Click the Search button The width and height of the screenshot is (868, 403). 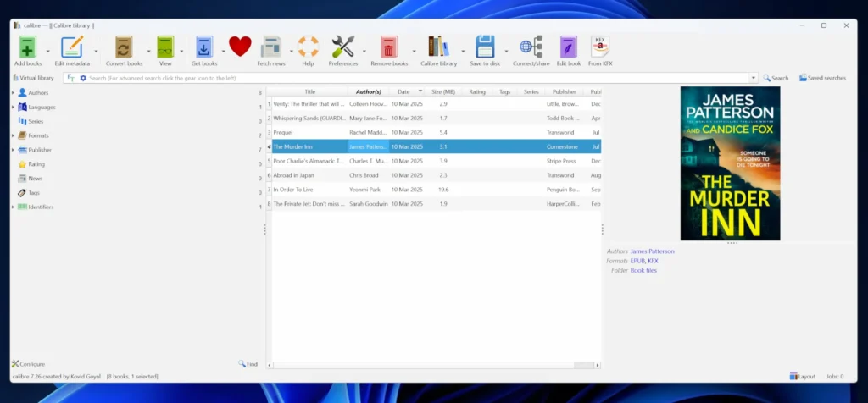pyautogui.click(x=776, y=78)
